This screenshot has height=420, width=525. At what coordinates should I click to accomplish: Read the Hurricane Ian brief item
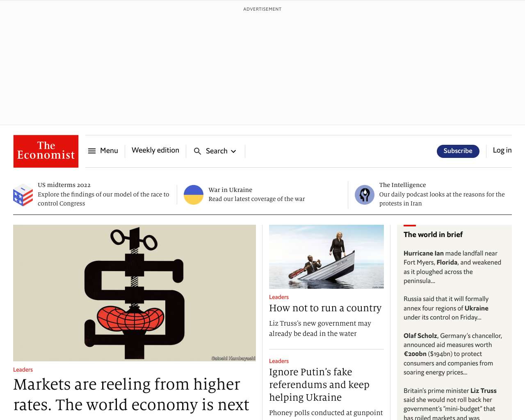pos(452,267)
